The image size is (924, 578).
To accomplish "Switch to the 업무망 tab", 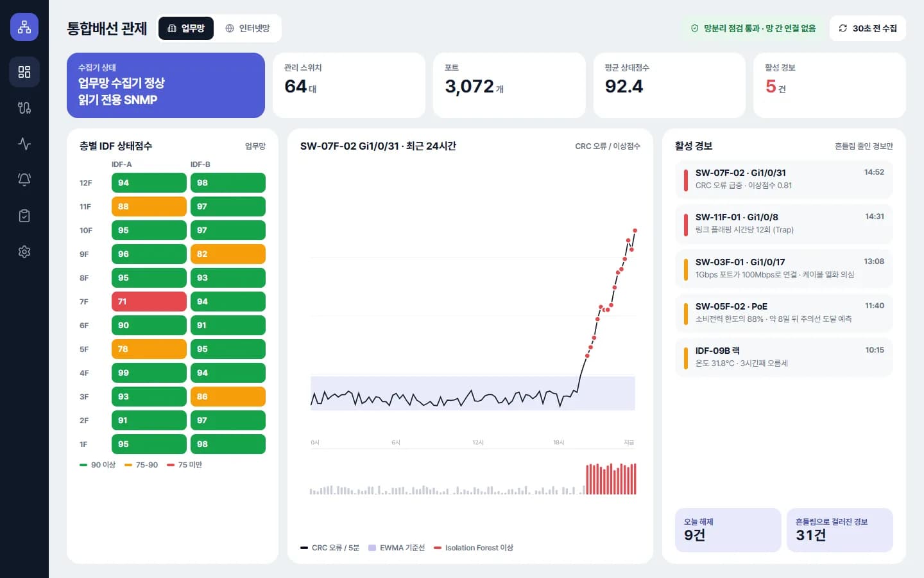I will (x=186, y=28).
